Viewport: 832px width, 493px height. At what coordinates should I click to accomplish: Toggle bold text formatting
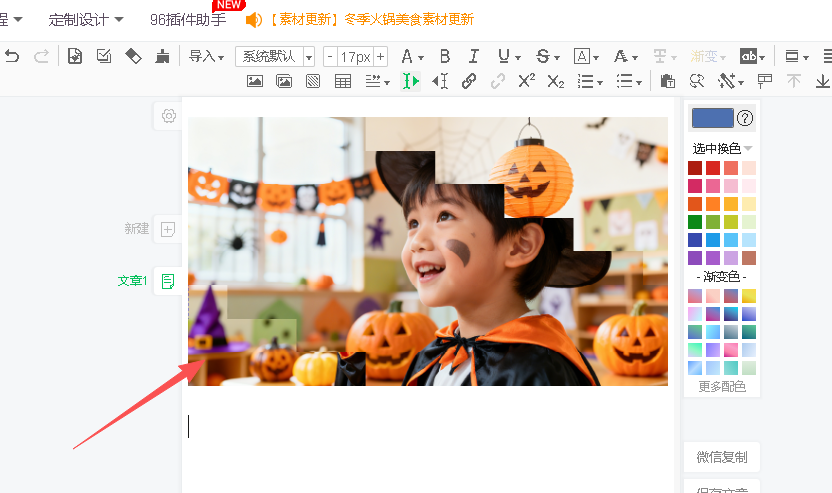coord(445,56)
